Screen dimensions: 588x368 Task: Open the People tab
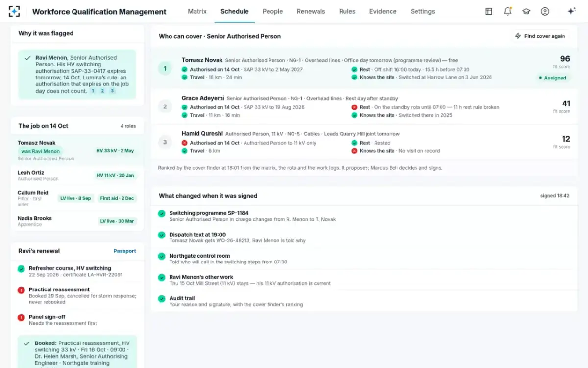(272, 11)
